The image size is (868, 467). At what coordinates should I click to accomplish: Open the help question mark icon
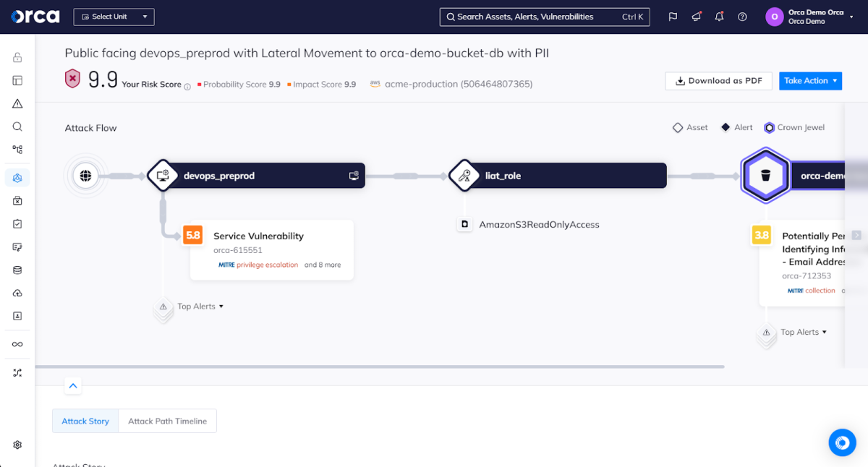point(742,17)
